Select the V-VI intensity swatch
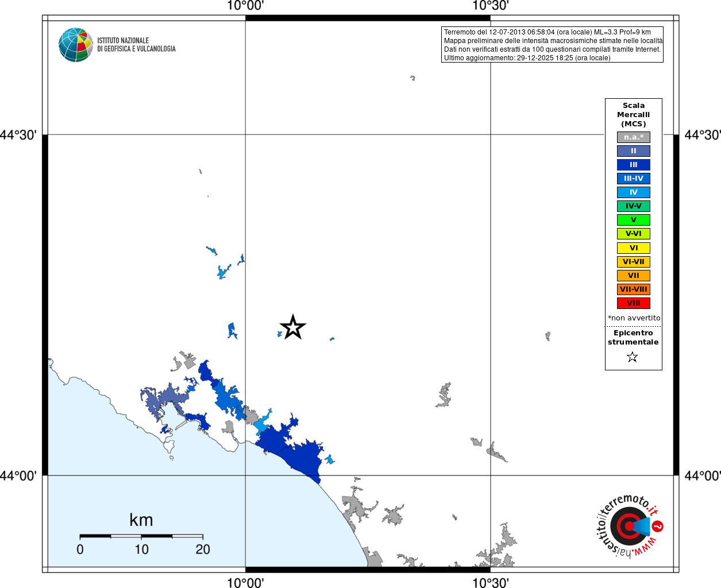721x588 pixels. pyautogui.click(x=634, y=234)
